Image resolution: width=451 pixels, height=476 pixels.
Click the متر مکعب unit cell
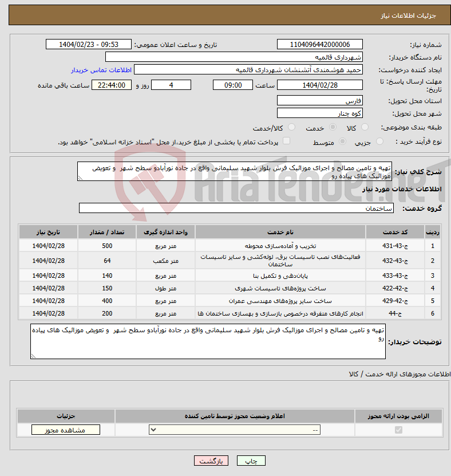point(165,261)
